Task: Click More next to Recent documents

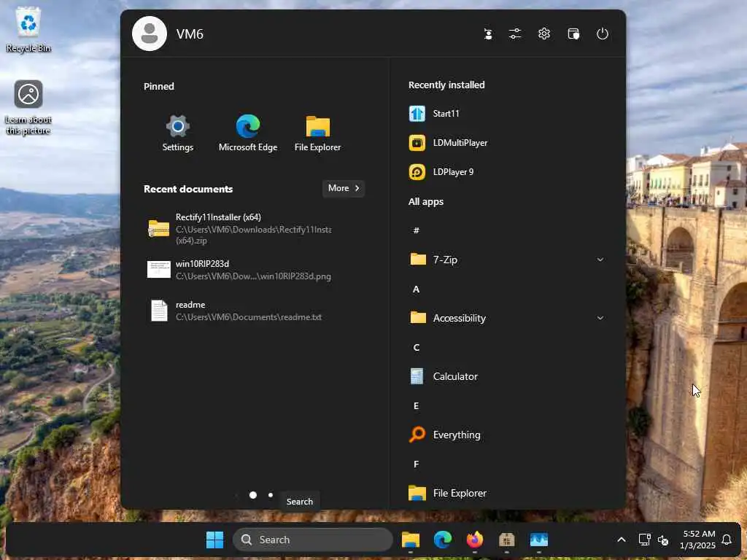Action: pyautogui.click(x=344, y=188)
